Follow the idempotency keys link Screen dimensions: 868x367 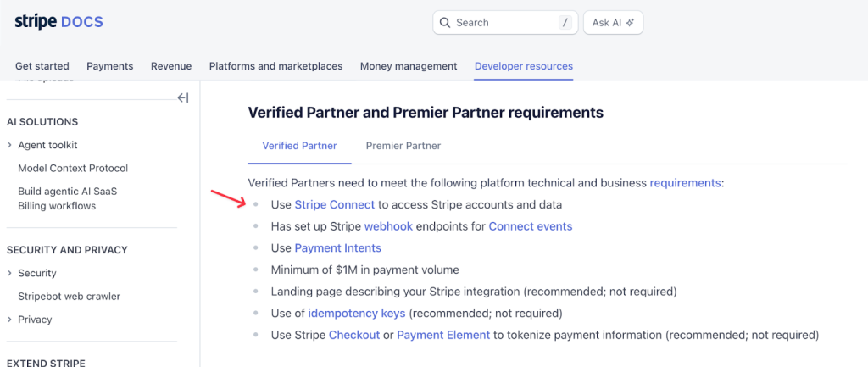[356, 314]
